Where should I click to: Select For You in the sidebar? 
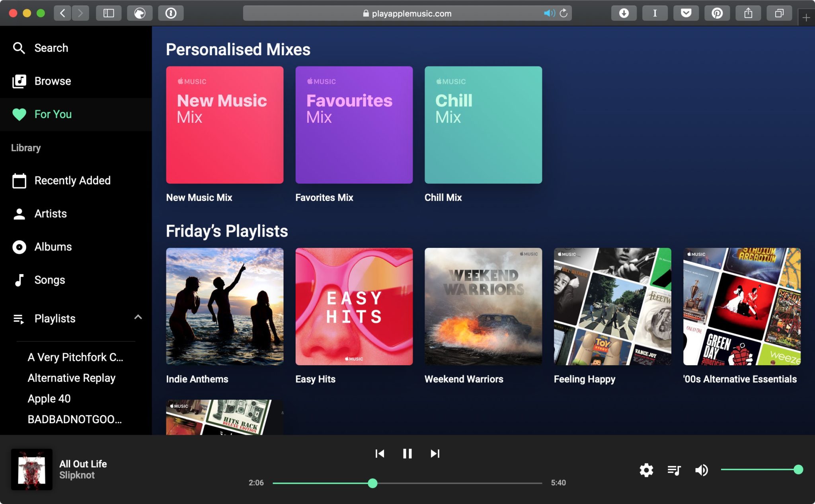point(76,115)
